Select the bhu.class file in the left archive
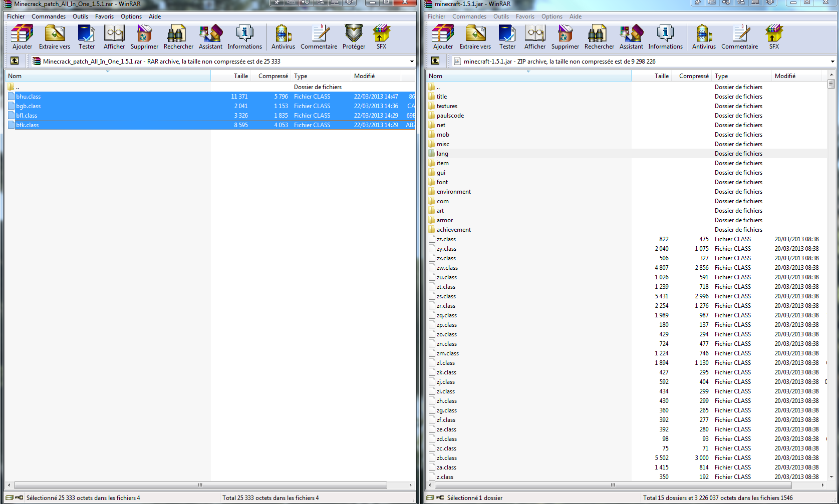 [29, 97]
